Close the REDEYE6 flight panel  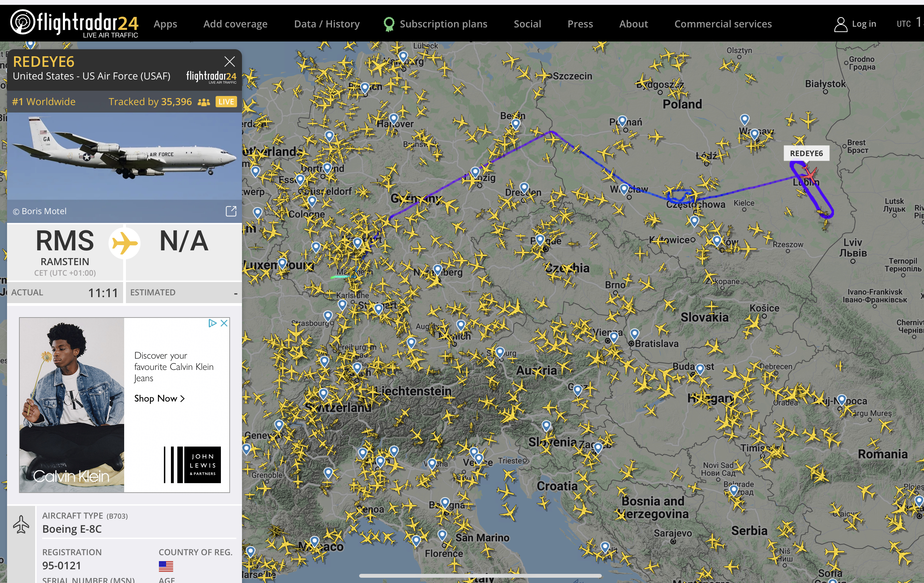pos(229,62)
